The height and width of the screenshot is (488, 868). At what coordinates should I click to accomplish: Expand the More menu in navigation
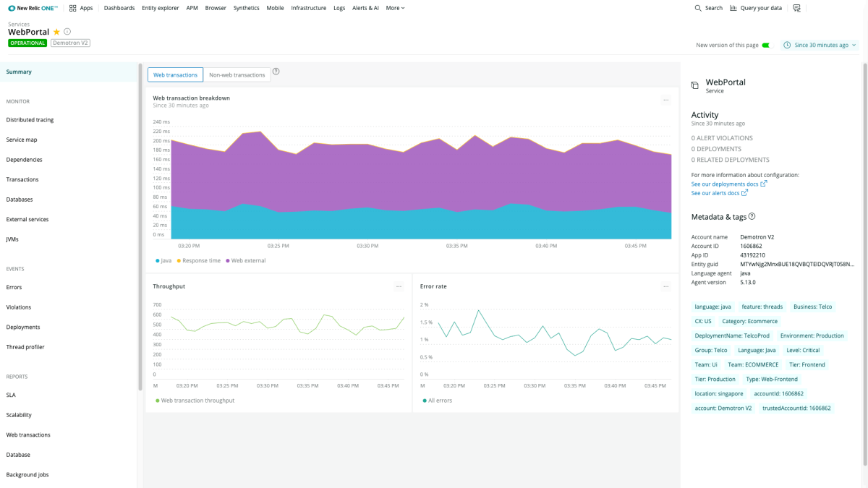(x=395, y=8)
